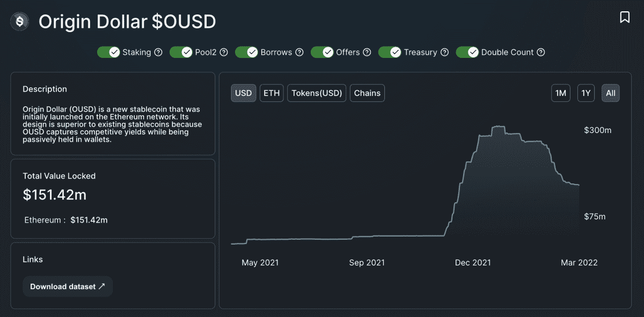
Task: Click the bookmark icon for Origin Dollar
Action: pyautogui.click(x=625, y=17)
